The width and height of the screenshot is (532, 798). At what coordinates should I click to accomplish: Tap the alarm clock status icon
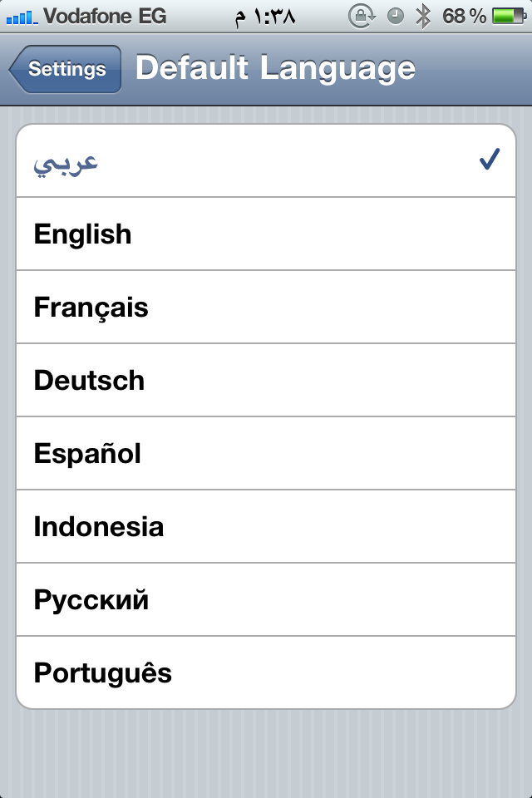tap(396, 16)
